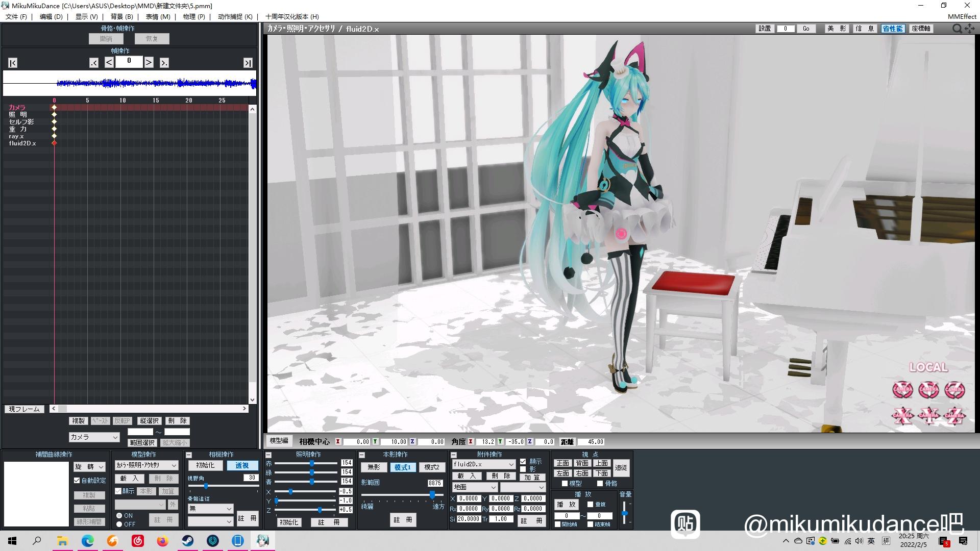Collapse the 本影操作 shadow panel
This screenshot has height=551, width=980.
click(362, 455)
